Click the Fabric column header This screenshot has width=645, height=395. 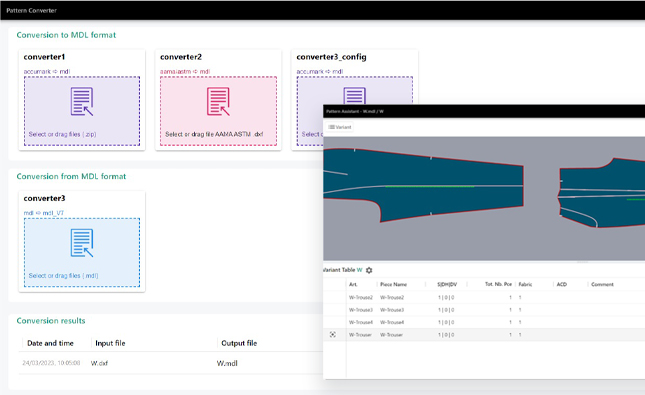coord(525,284)
